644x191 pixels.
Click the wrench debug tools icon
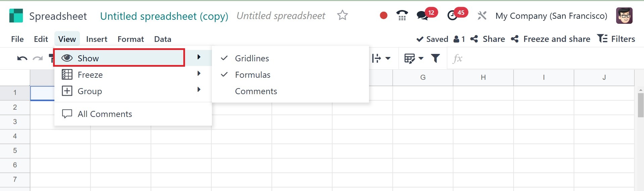point(482,15)
